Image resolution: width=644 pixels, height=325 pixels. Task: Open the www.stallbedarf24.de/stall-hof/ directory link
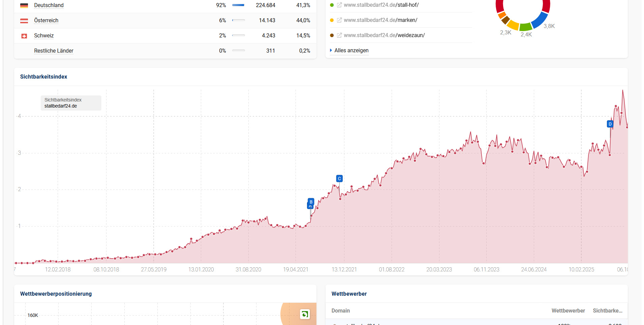(381, 5)
